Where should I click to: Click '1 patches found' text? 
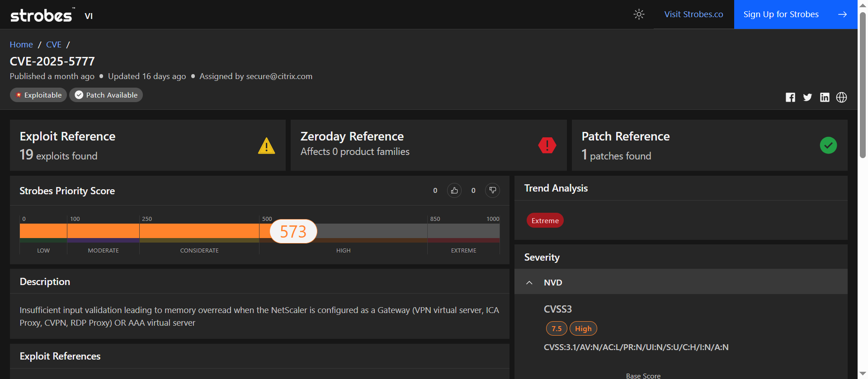pos(616,155)
